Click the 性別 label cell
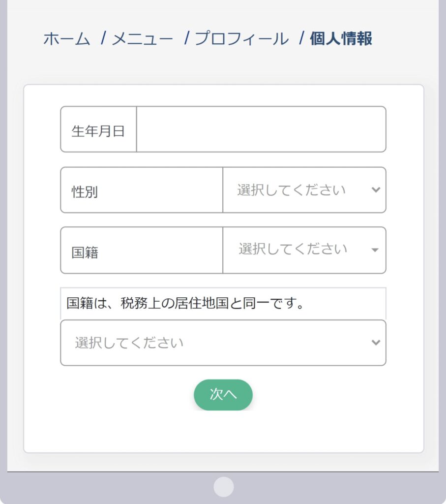The height and width of the screenshot is (504, 446). pyautogui.click(x=142, y=189)
